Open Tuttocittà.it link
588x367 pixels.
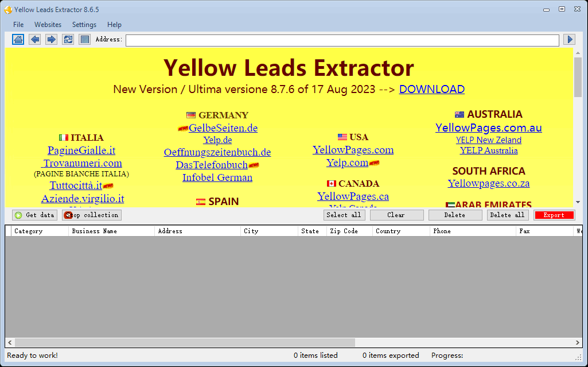(x=76, y=186)
